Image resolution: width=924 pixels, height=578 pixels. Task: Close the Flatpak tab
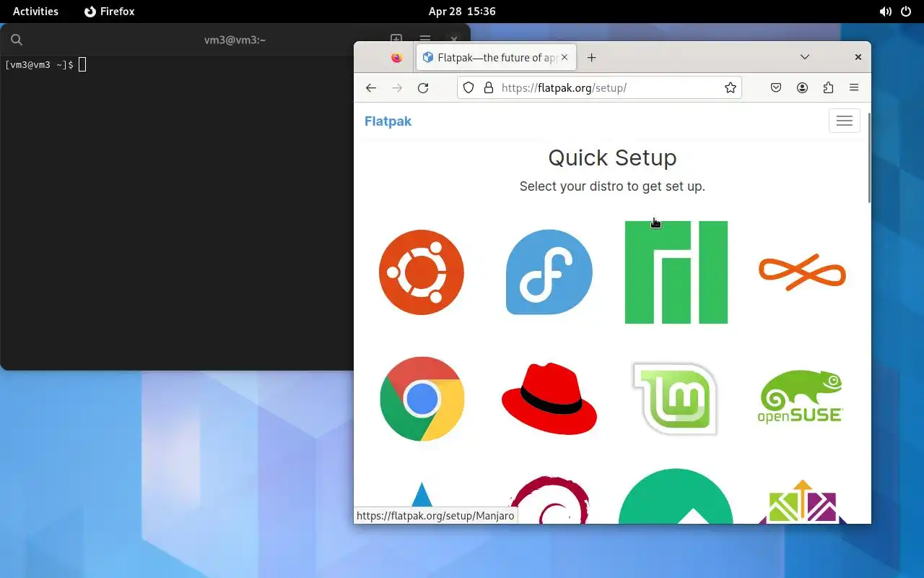point(565,57)
